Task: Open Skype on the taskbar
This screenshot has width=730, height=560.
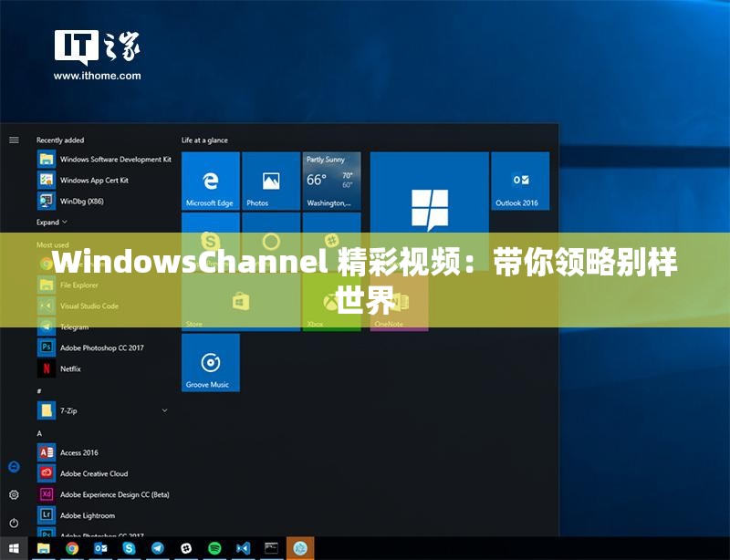Action: pyautogui.click(x=129, y=548)
